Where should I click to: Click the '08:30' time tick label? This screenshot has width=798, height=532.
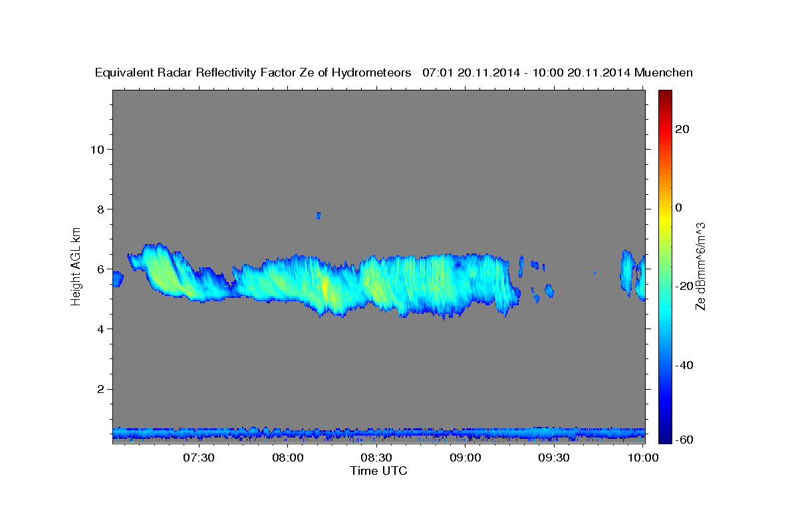[x=376, y=458]
